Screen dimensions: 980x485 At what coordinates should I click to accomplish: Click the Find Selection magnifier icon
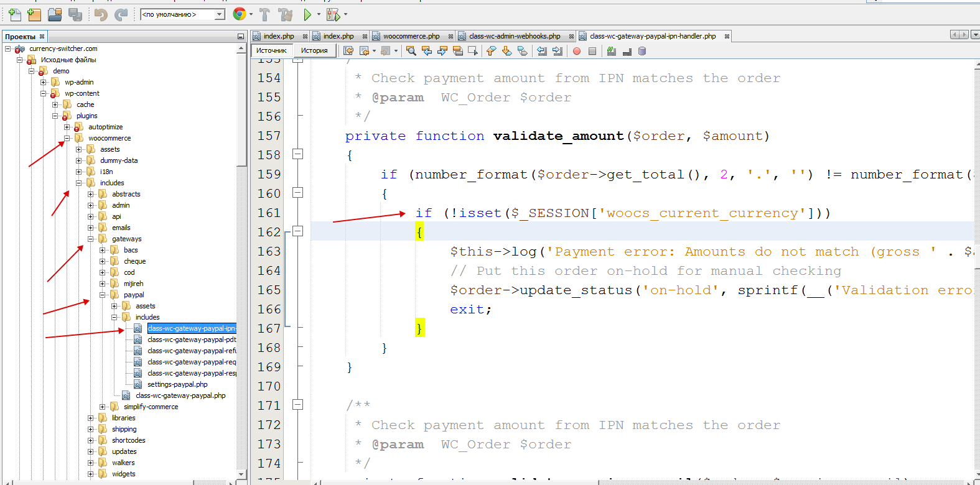[411, 51]
